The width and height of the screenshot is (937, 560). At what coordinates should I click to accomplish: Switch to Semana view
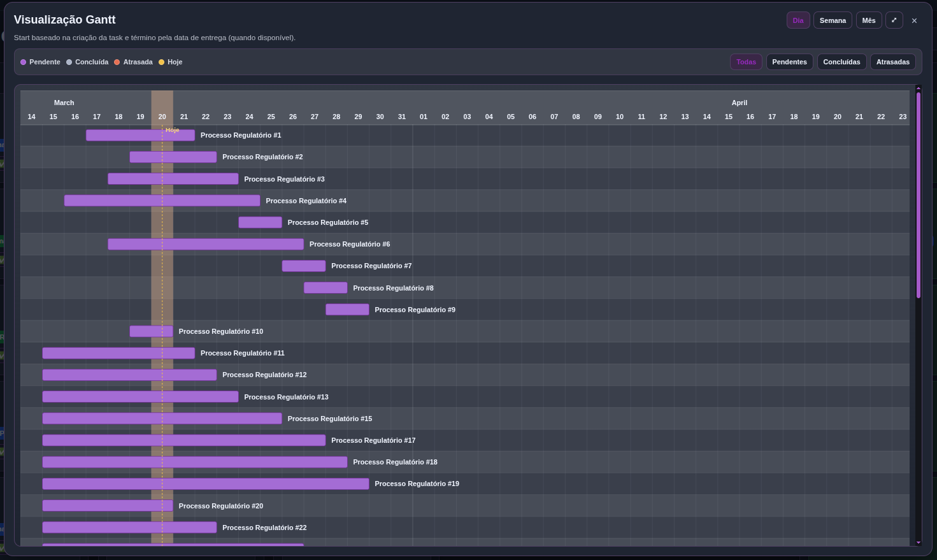pos(833,20)
